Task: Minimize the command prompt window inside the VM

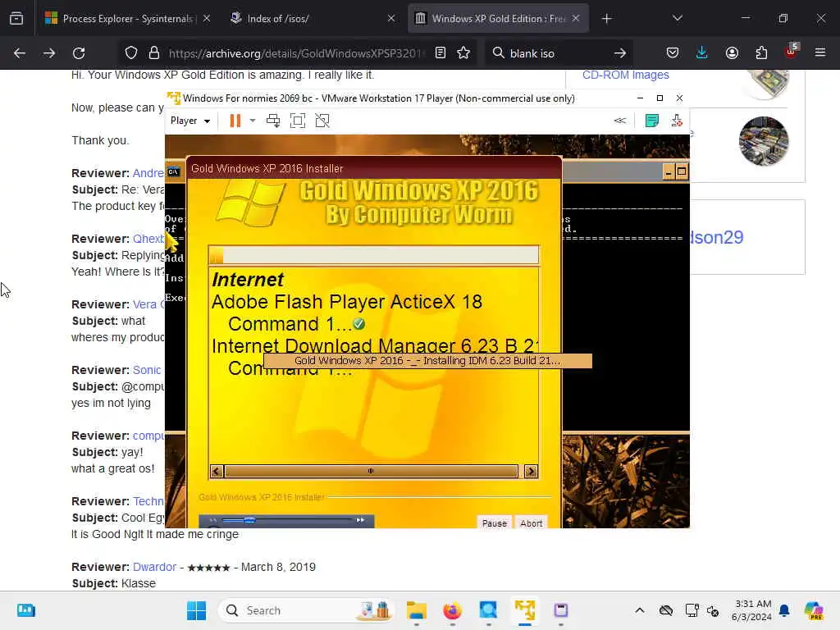Action: [x=668, y=172]
